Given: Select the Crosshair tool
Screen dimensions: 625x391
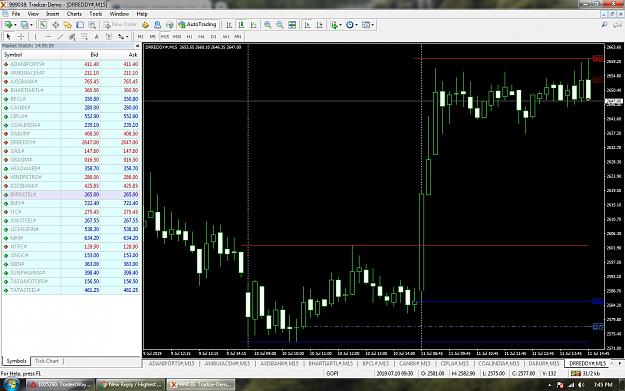Looking at the screenshot, I should pos(21,37).
